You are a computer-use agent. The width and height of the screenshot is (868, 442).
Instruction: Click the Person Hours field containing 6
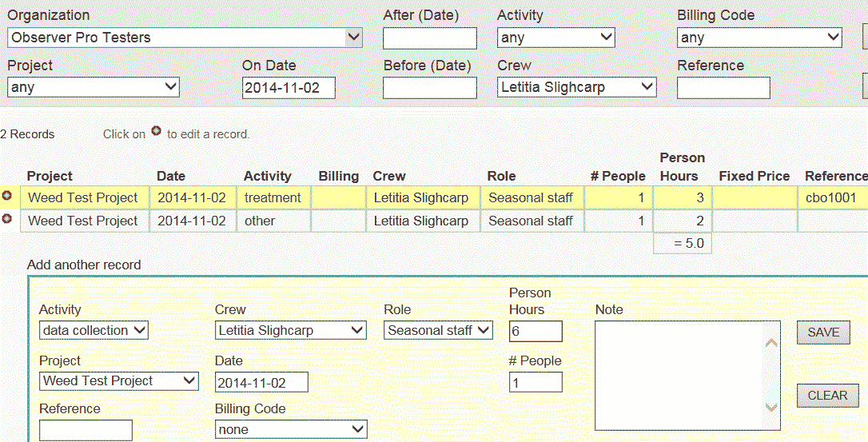pos(535,331)
